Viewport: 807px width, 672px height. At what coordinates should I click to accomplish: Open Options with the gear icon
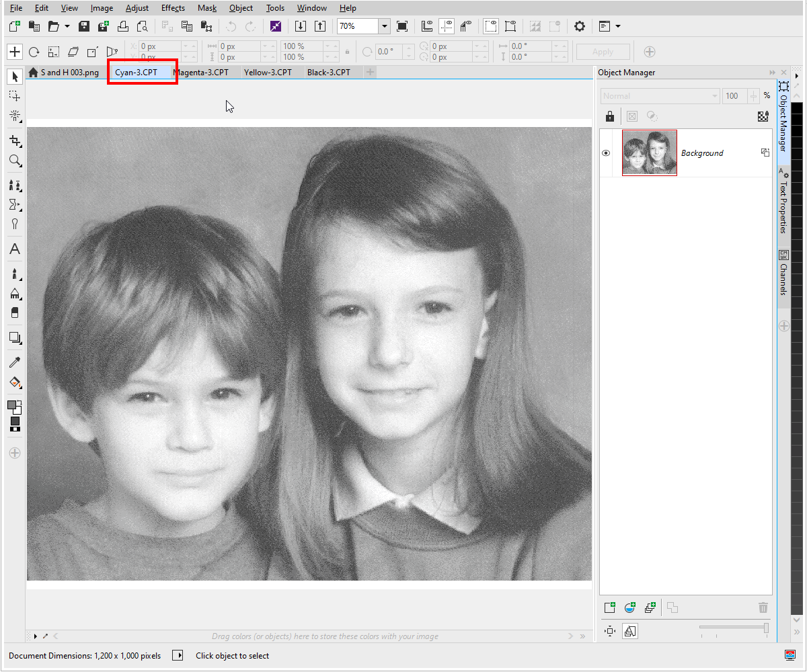pyautogui.click(x=580, y=26)
